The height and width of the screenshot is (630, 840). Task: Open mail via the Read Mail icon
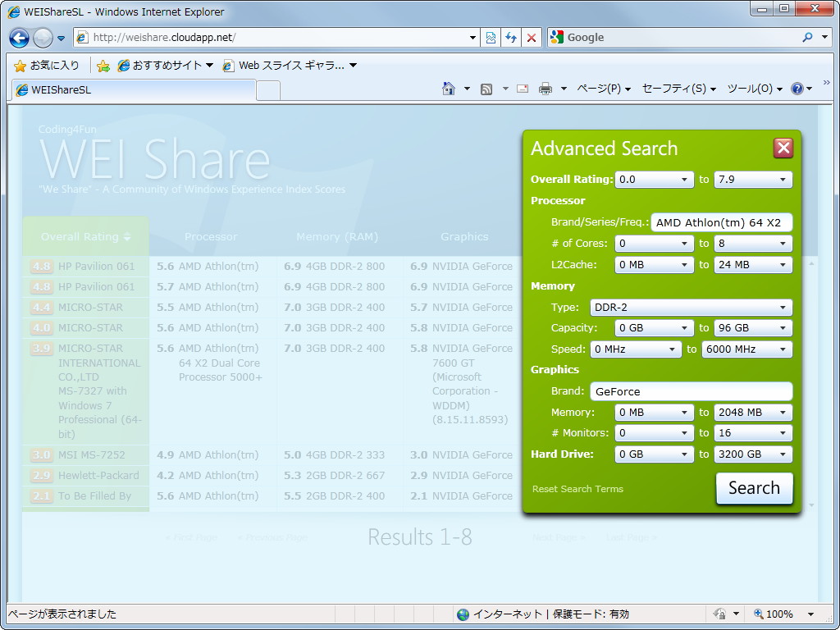(523, 87)
